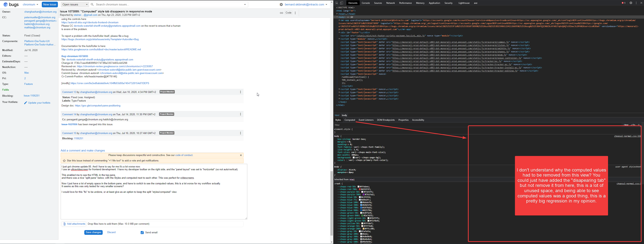Toggle the Send email checkbox

142,233
